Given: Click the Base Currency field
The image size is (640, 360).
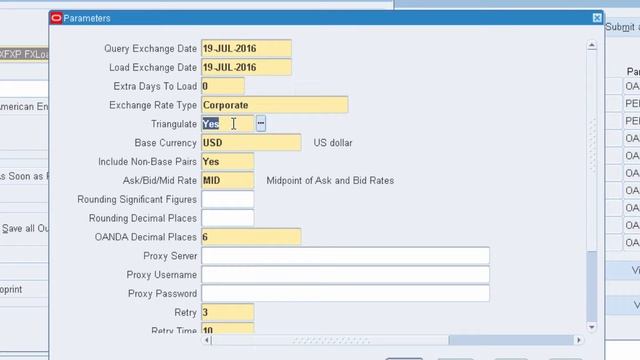Looking at the screenshot, I should coord(251,143).
